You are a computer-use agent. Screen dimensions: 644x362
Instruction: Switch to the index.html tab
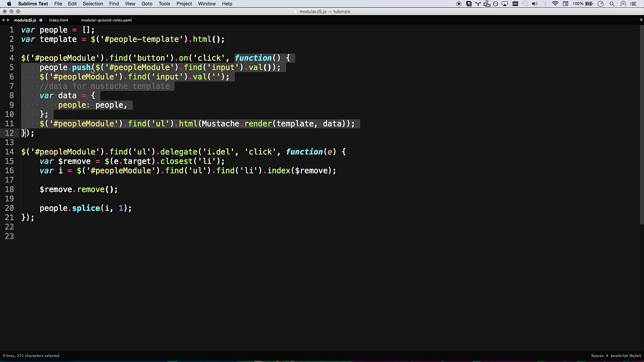(58, 20)
